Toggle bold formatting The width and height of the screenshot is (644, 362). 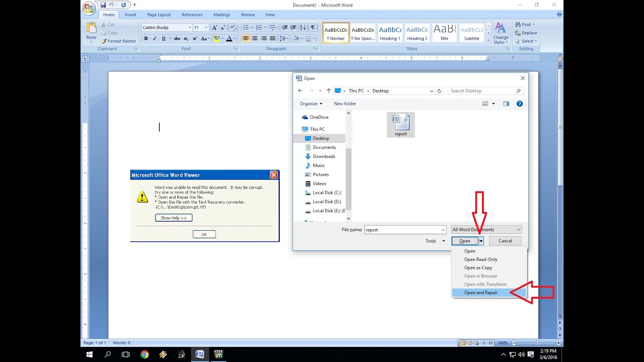(146, 38)
